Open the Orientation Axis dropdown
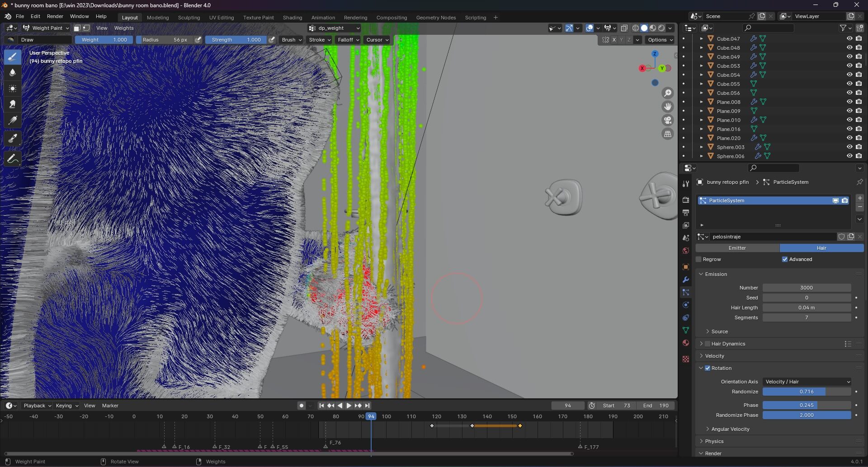Image resolution: width=868 pixels, height=467 pixels. coord(807,382)
